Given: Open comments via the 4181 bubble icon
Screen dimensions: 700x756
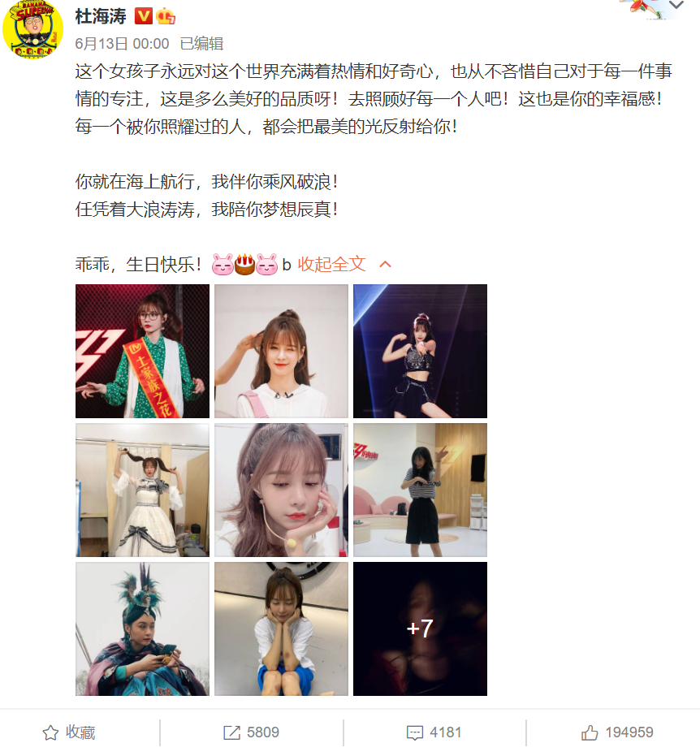Looking at the screenshot, I should tap(415, 732).
